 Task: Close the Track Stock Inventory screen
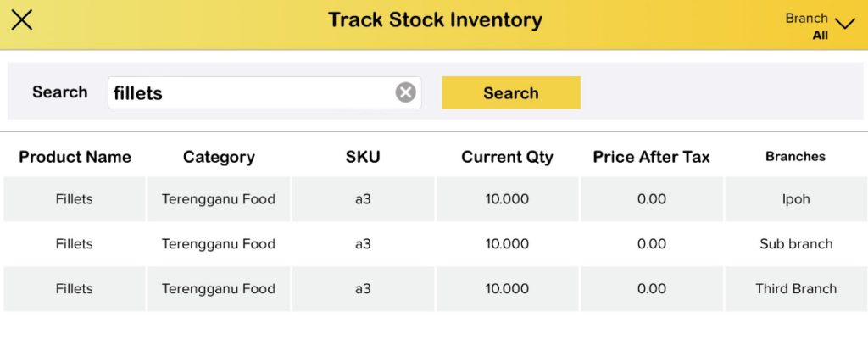click(22, 20)
